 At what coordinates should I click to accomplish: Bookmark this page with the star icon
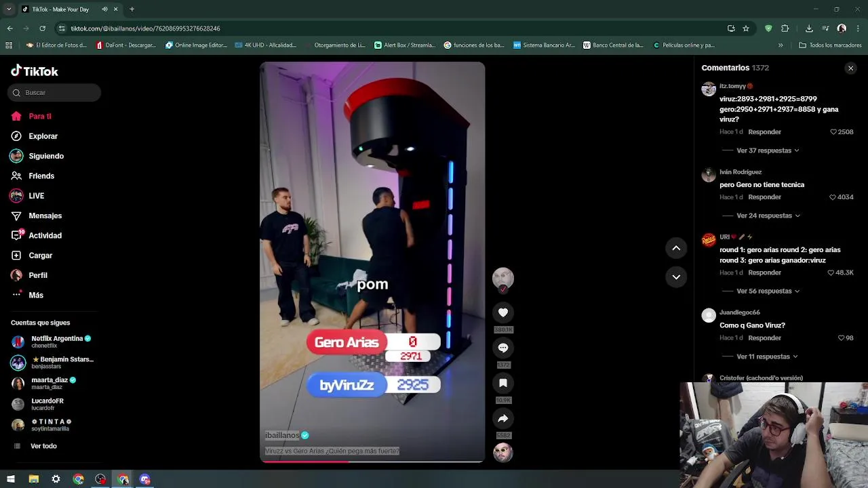click(746, 28)
